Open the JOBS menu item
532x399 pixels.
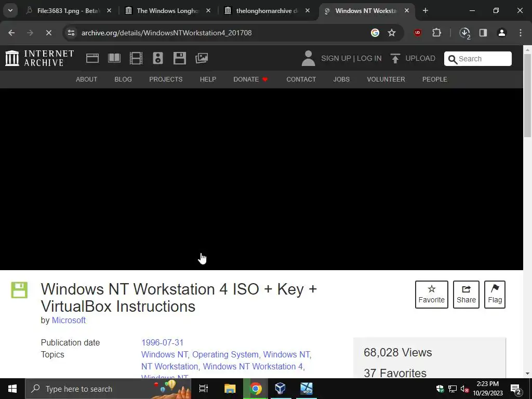click(341, 79)
